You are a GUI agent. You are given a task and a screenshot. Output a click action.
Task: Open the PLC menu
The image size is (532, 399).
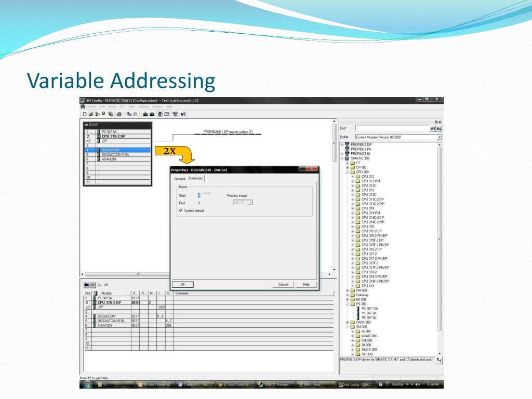pos(122,107)
